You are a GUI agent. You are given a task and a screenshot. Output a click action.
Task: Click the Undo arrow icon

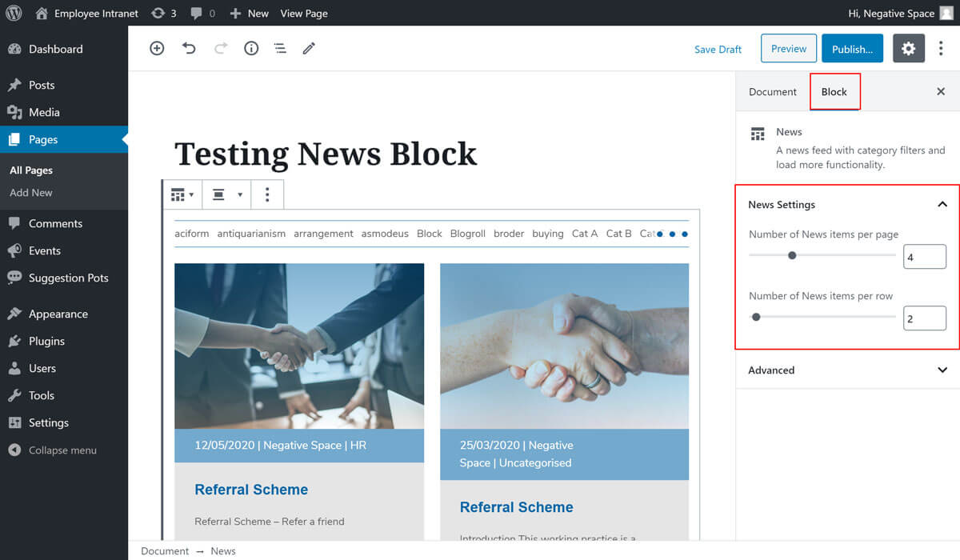click(189, 49)
